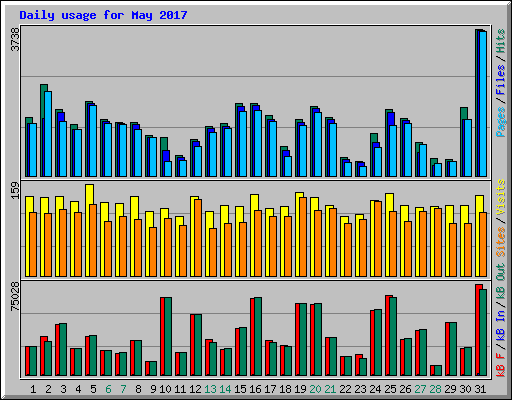
Task: Click the tall day 31 pages bar
Action: 483,104
